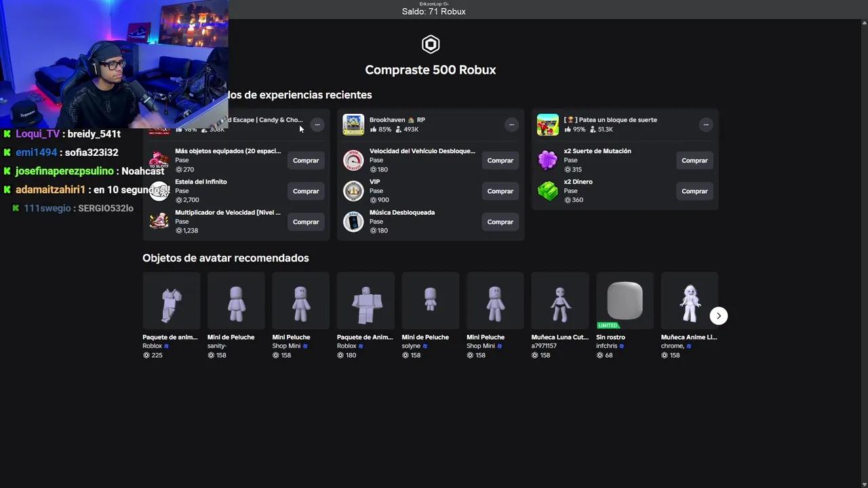This screenshot has width=868, height=488.
Task: Click the josefinaperezpsulino username in chat
Action: pos(64,171)
